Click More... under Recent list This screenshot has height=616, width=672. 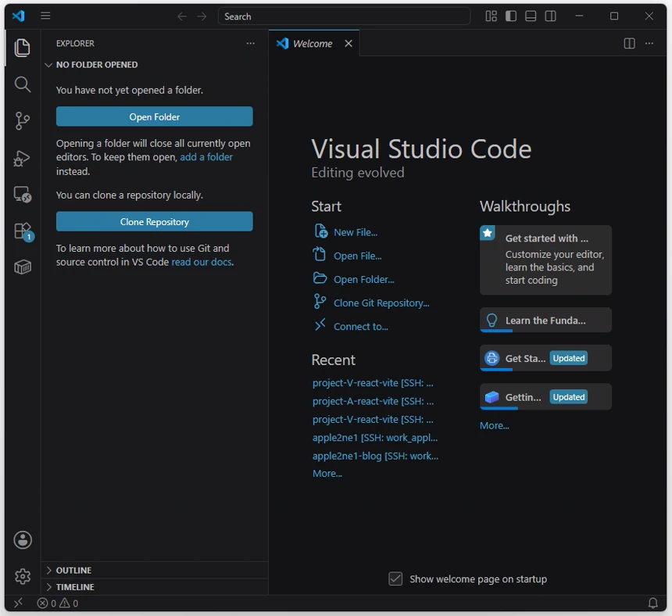click(x=327, y=474)
